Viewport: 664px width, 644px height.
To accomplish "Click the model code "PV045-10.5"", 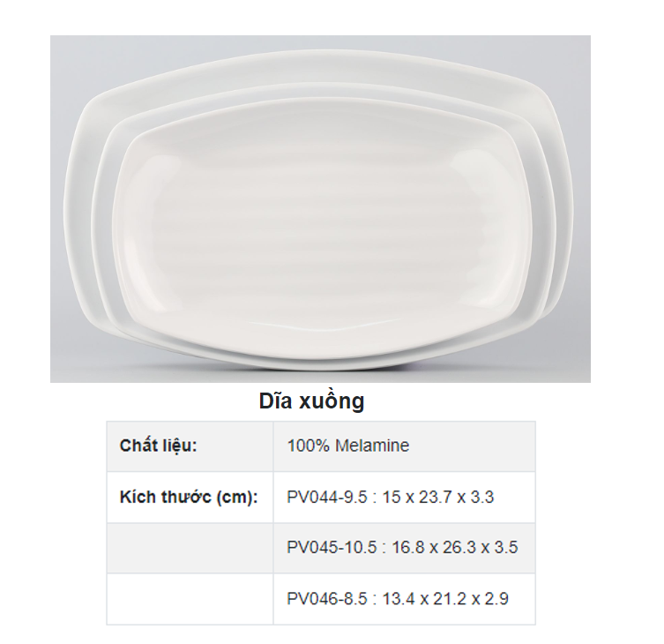I will pos(332,548).
